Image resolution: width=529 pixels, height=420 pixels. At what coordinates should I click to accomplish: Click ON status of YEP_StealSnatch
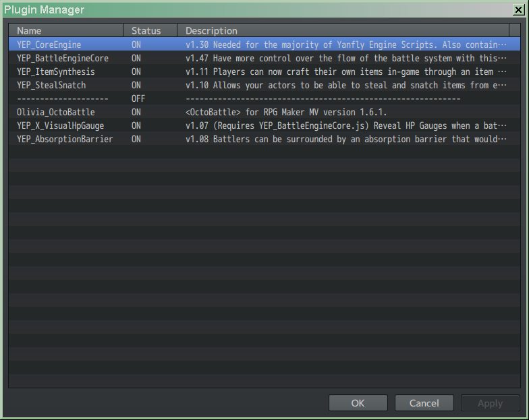coord(136,85)
